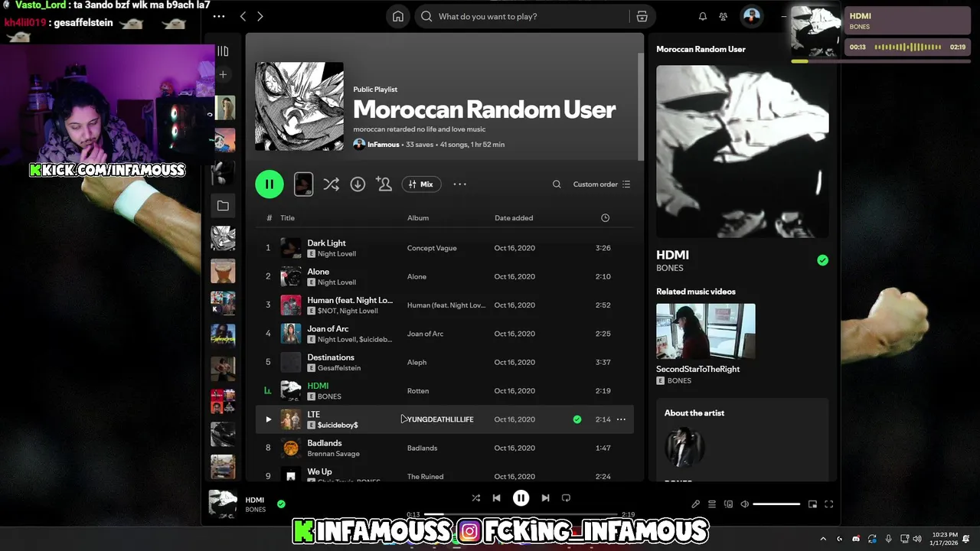
Task: Mute using the speaker icon
Action: pos(745,504)
